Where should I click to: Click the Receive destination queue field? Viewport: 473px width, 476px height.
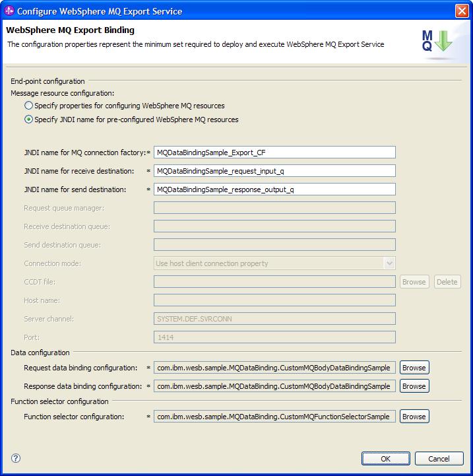[274, 226]
